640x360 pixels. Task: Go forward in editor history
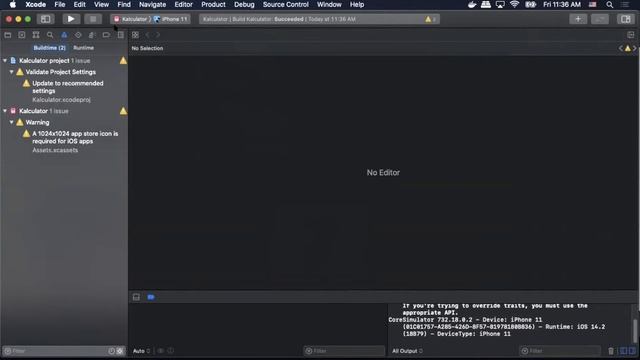[158, 35]
